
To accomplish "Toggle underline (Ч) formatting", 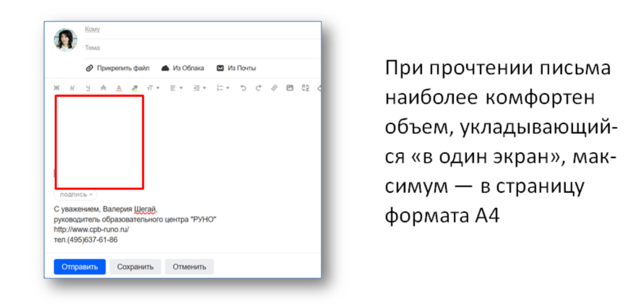I will (88, 88).
